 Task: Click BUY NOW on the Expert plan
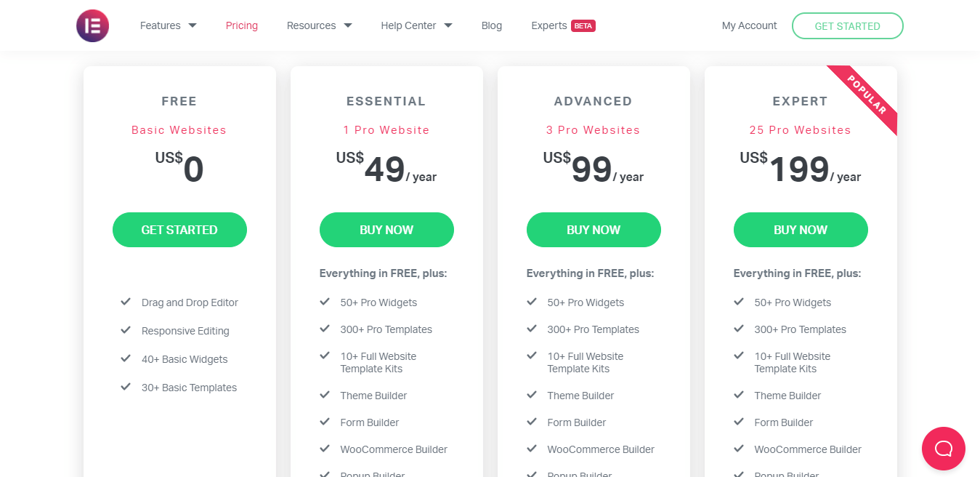[x=800, y=229]
